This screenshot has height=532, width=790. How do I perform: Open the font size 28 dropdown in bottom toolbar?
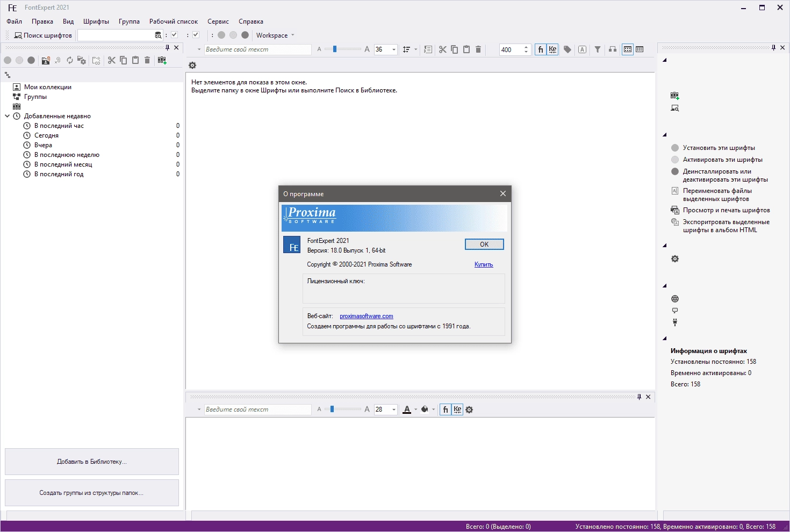(x=394, y=409)
